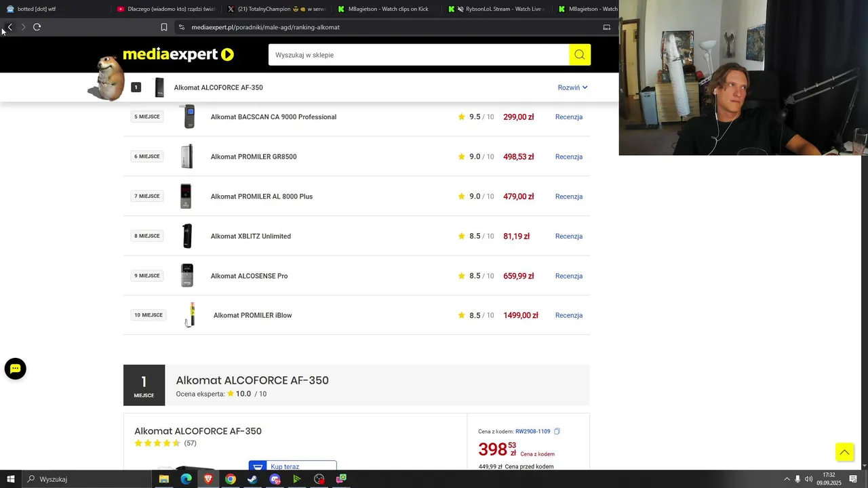868x488 pixels.
Task: Click the taskbar clock showing 17:32
Action: 829,479
